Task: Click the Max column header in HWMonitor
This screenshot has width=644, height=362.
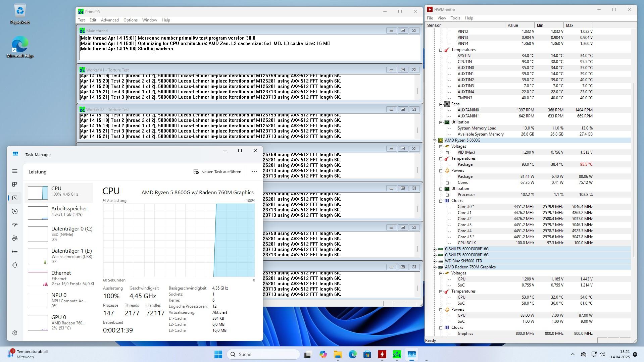Action: point(578,25)
